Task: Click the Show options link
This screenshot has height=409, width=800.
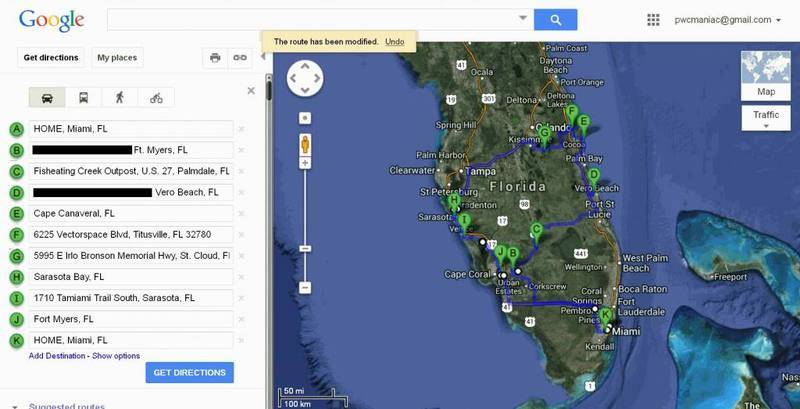Action: click(x=116, y=356)
